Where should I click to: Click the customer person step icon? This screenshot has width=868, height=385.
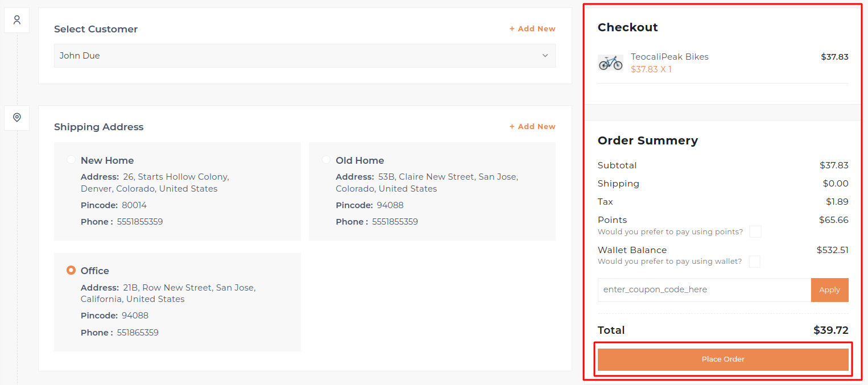(x=17, y=20)
